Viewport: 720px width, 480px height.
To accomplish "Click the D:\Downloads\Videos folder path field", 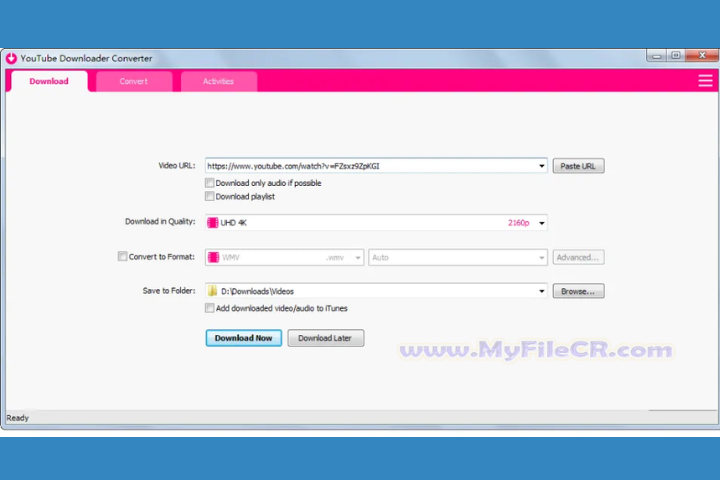I will coord(377,291).
